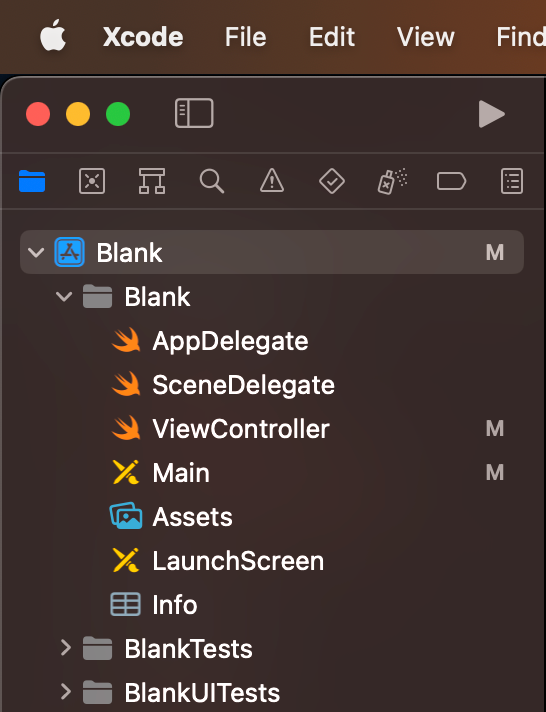
Task: Open the Test navigator diamond icon
Action: tap(332, 181)
